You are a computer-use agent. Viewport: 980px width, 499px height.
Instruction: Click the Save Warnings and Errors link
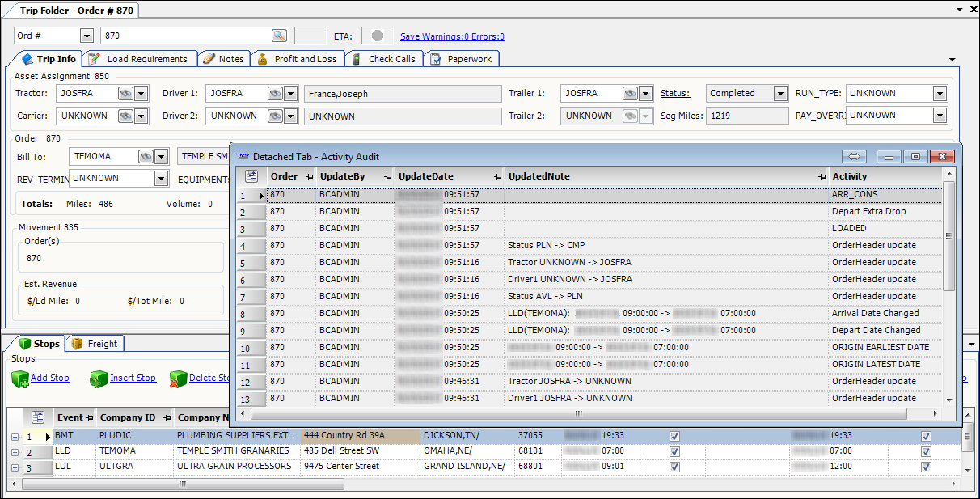452,36
